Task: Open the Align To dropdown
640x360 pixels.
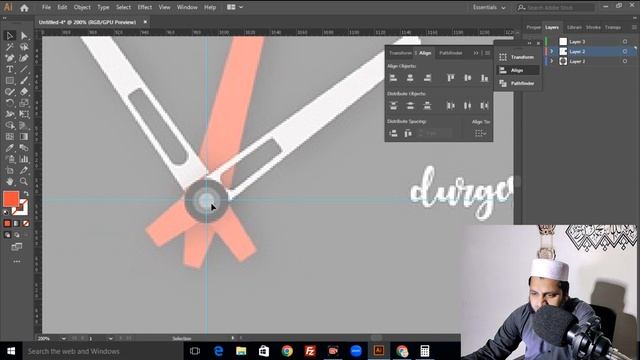Action: (480, 133)
